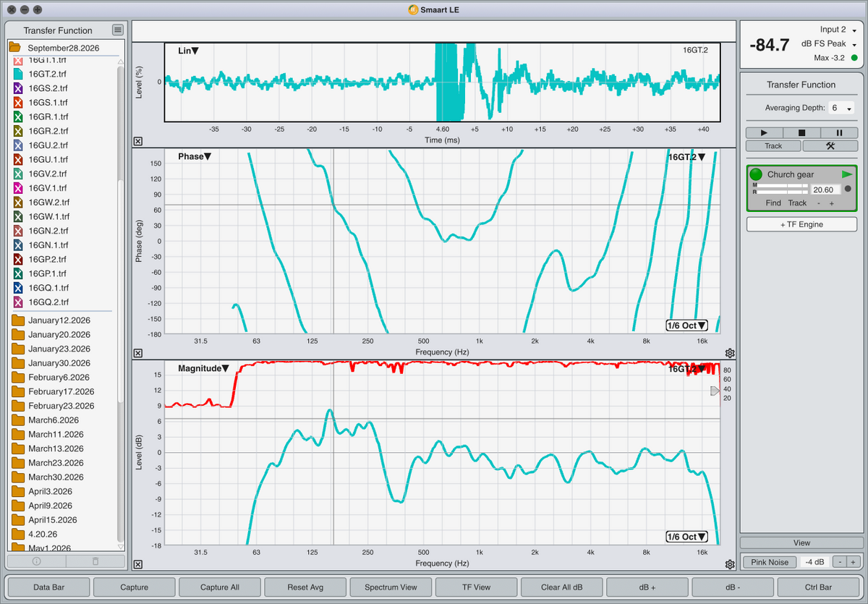Open the 1/6 Oct smoothing dropdown on magnitude

click(685, 537)
